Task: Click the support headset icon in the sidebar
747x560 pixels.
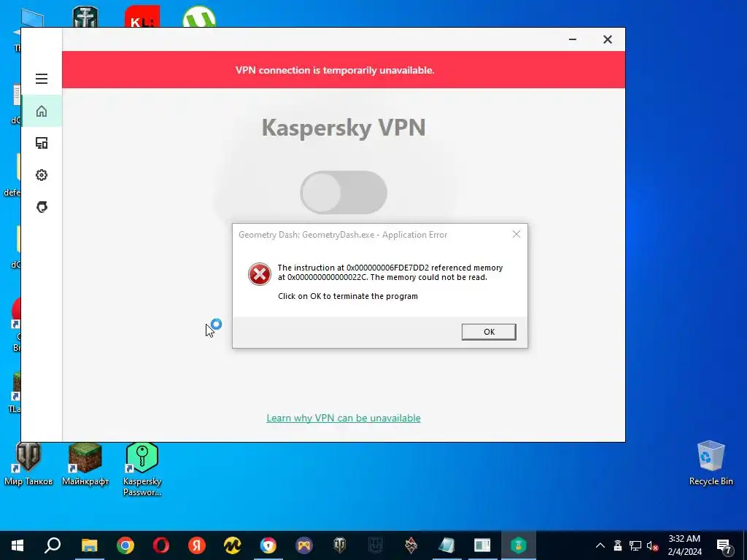Action: (42, 206)
